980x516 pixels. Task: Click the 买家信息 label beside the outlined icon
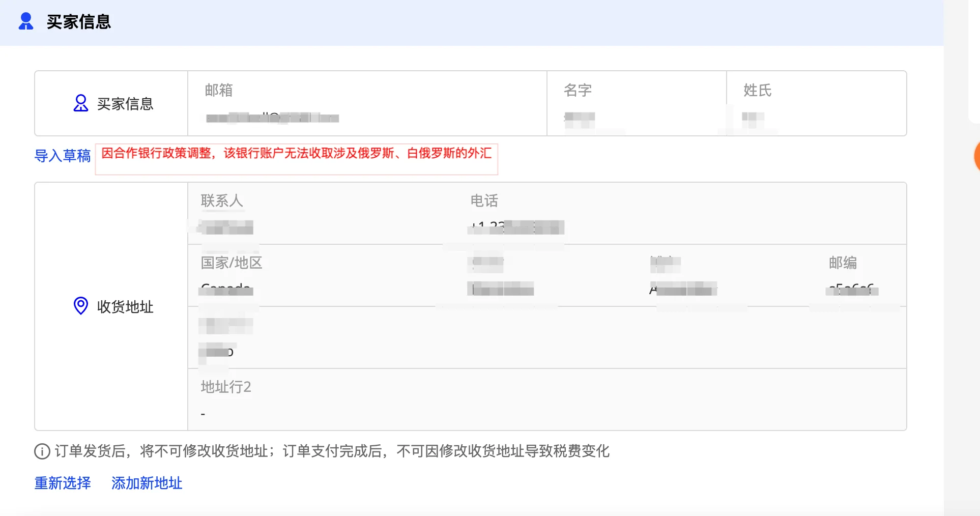point(125,104)
